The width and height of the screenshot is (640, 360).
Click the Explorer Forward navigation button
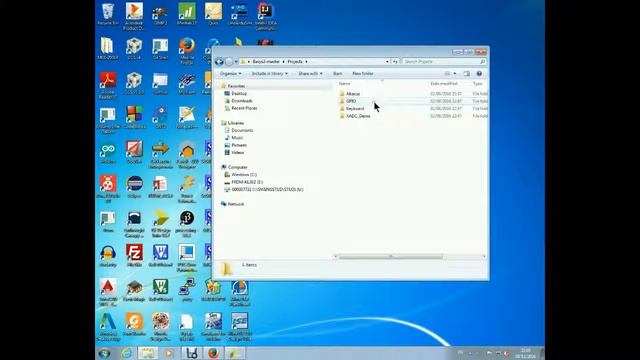229,62
